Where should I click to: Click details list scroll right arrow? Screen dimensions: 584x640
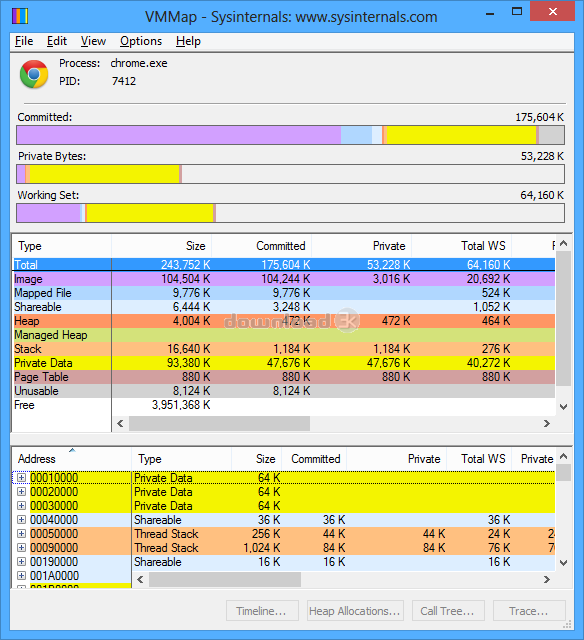point(547,580)
